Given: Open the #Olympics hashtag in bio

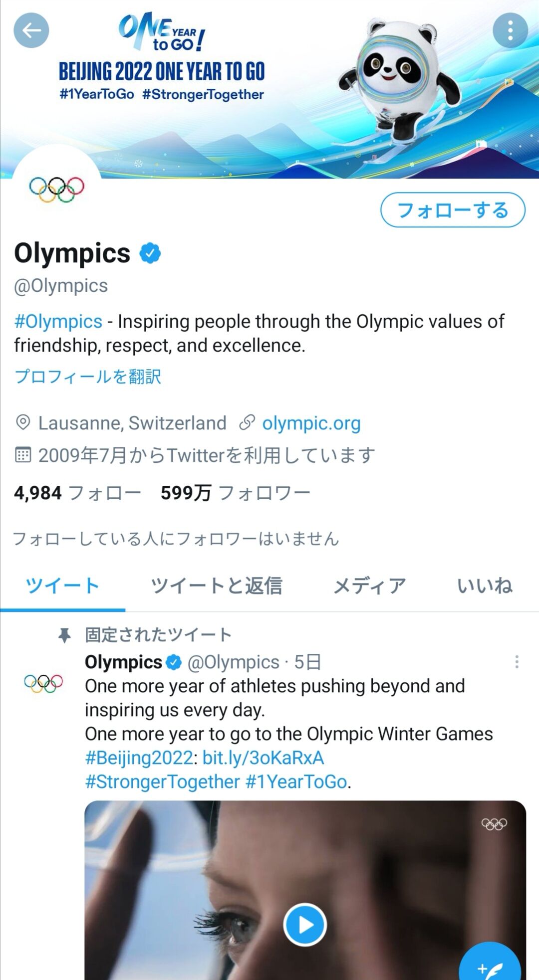Looking at the screenshot, I should pyautogui.click(x=58, y=322).
